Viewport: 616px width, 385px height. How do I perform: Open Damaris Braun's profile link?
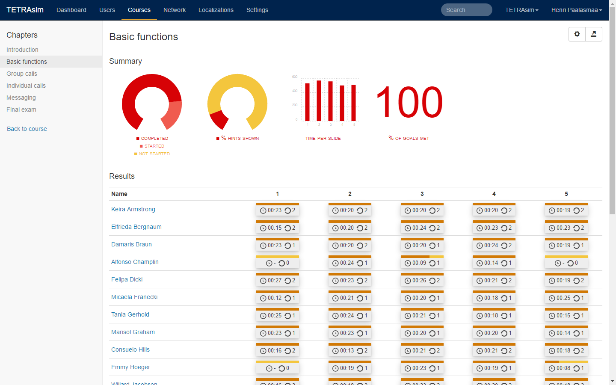(131, 244)
